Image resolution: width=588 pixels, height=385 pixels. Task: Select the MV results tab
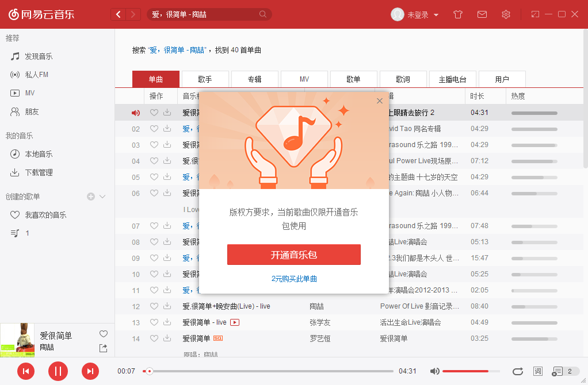[304, 79]
